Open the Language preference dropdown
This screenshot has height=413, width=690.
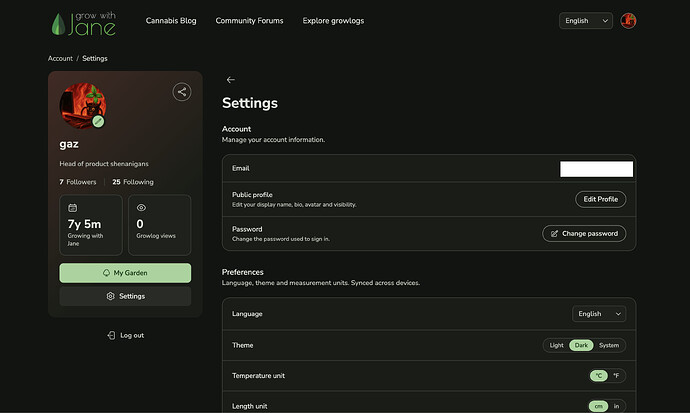click(x=599, y=314)
